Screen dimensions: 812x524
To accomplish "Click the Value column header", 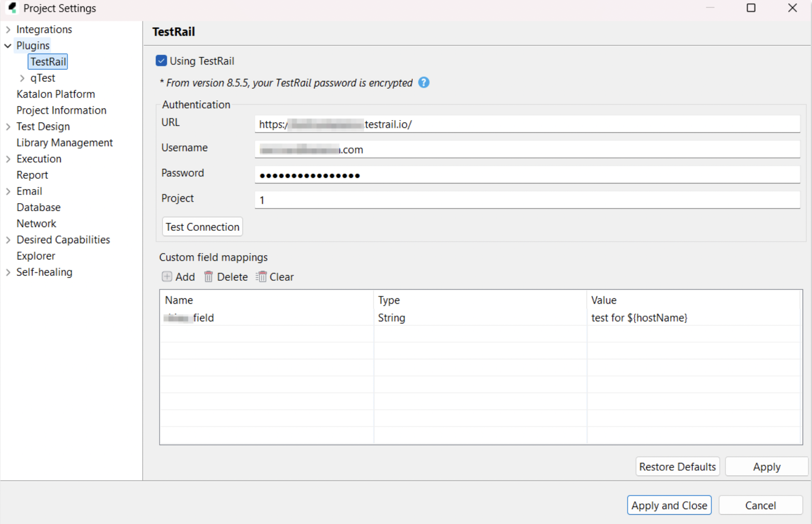I will tap(694, 300).
